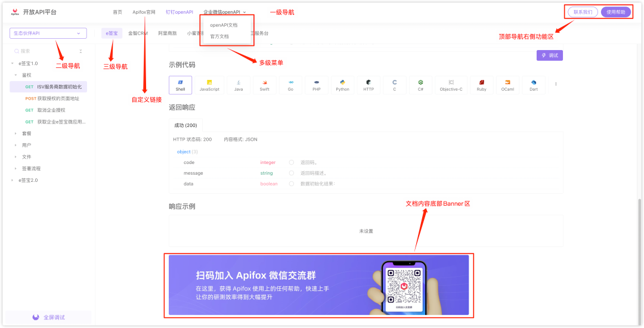Toggle the circle marker beside code field

[x=291, y=163]
